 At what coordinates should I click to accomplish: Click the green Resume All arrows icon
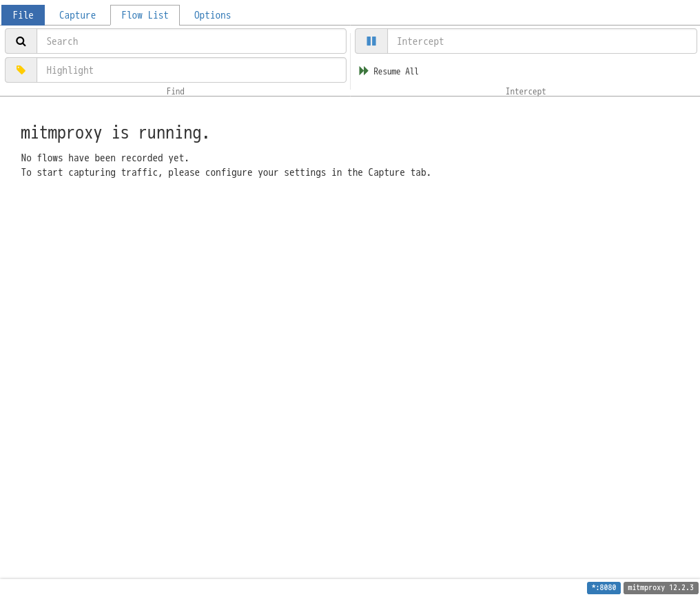(364, 71)
